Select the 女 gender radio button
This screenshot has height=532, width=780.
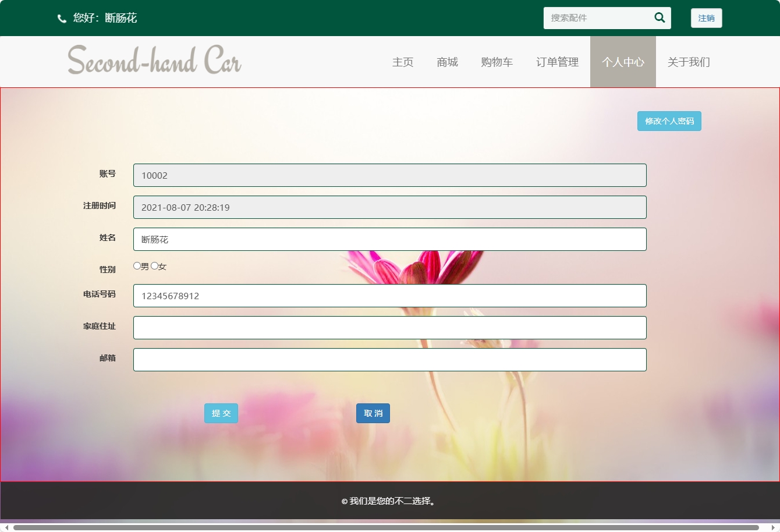tap(155, 266)
